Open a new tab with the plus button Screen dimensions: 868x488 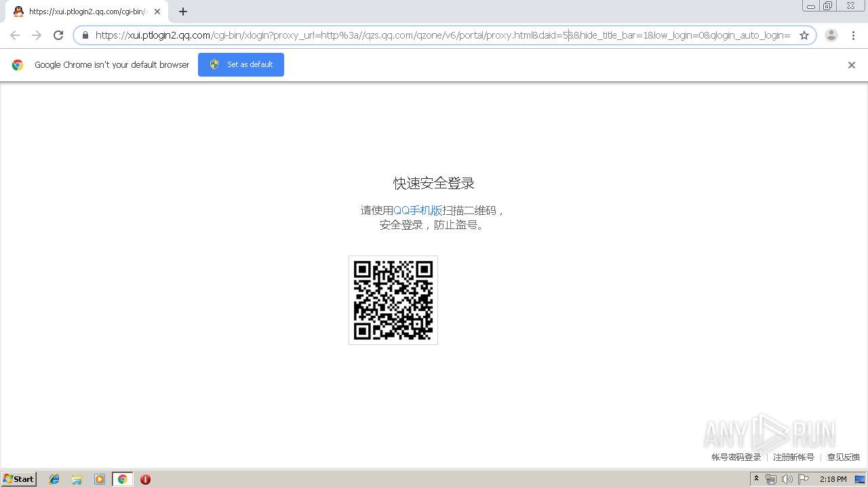[x=183, y=12]
